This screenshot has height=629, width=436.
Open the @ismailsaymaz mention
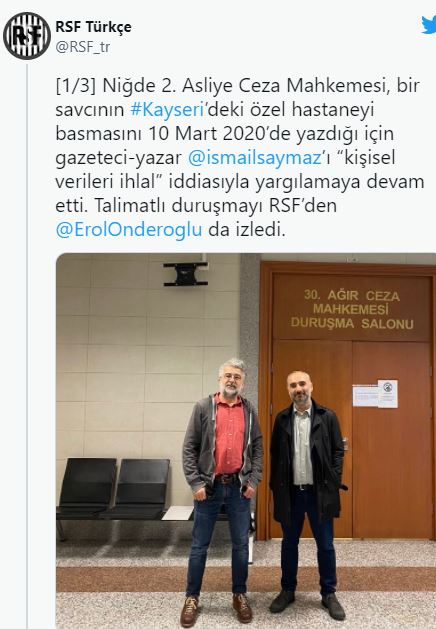(255, 158)
